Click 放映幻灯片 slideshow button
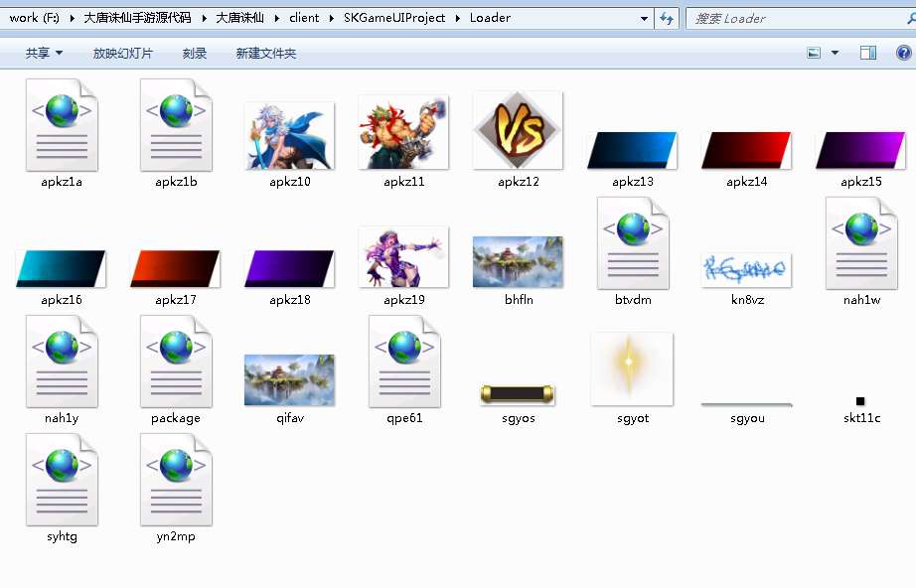 [123, 53]
